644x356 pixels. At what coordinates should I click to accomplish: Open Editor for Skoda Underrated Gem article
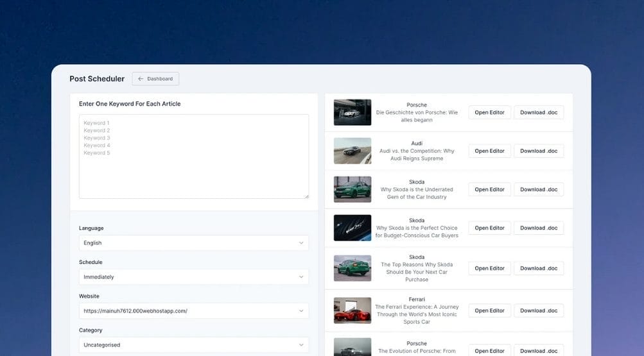click(489, 189)
